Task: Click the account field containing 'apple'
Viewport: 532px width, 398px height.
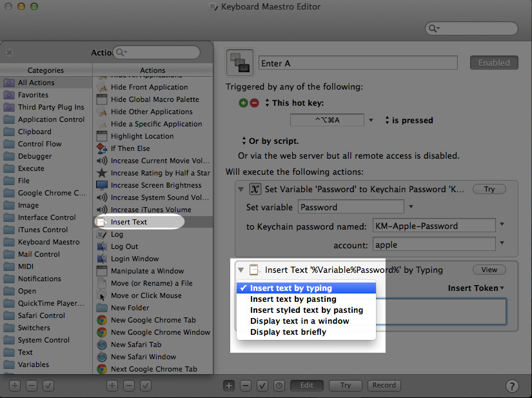Action: point(434,244)
